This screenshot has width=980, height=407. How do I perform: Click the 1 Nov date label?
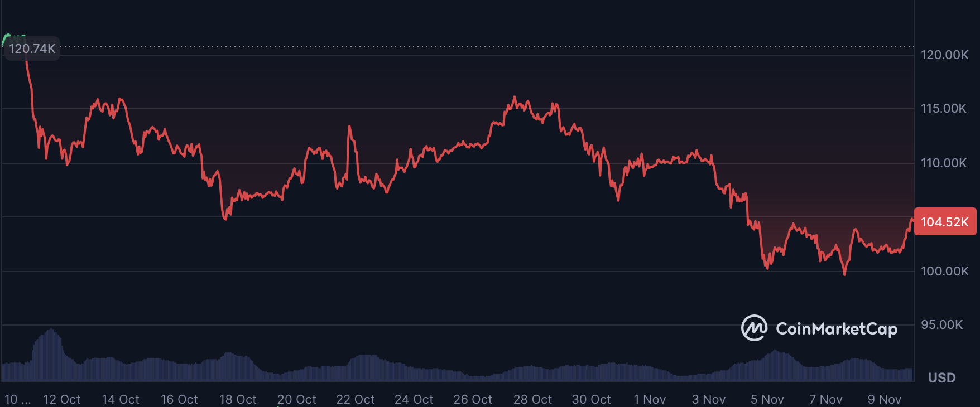pyautogui.click(x=650, y=399)
